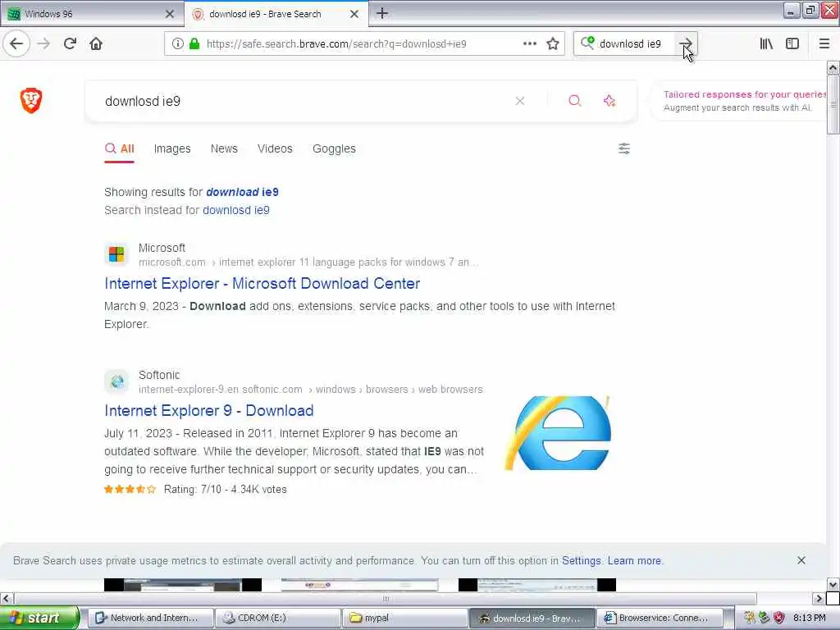Switch to mypal folder taskbar window
The image size is (840, 630).
coord(405,618)
